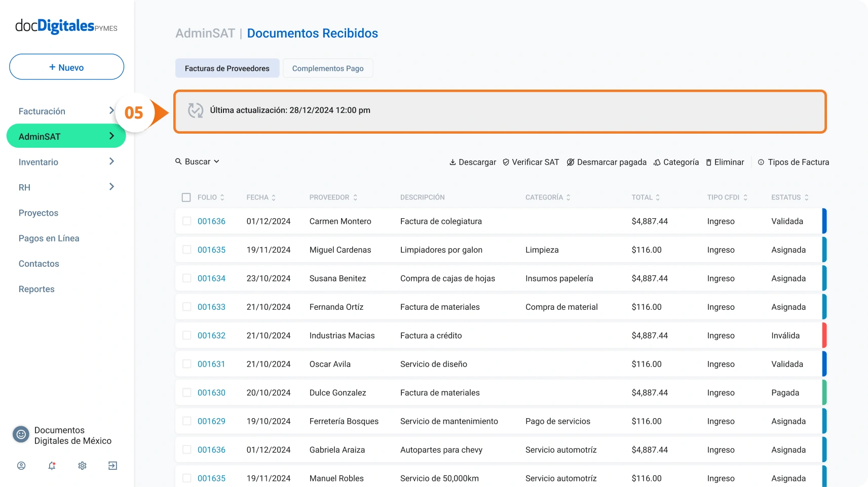Image resolution: width=868 pixels, height=487 pixels.
Task: Select the checkbox for Industrias Macias row
Action: (186, 336)
